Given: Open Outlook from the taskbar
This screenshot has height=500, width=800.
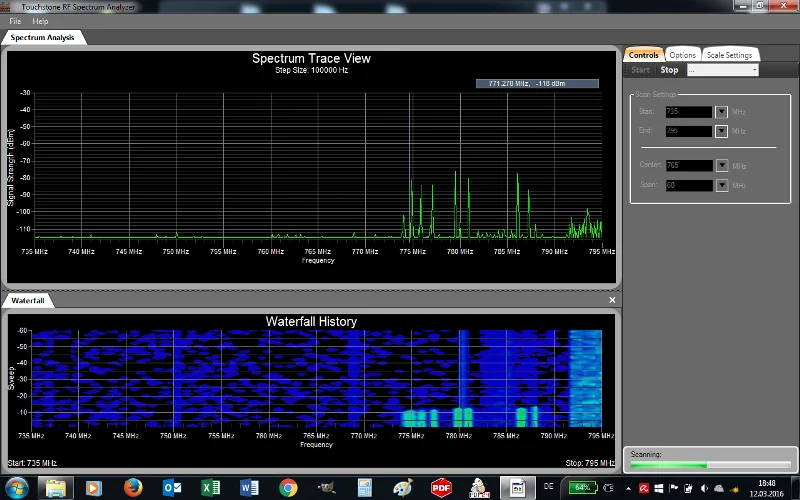Looking at the screenshot, I should tap(172, 488).
